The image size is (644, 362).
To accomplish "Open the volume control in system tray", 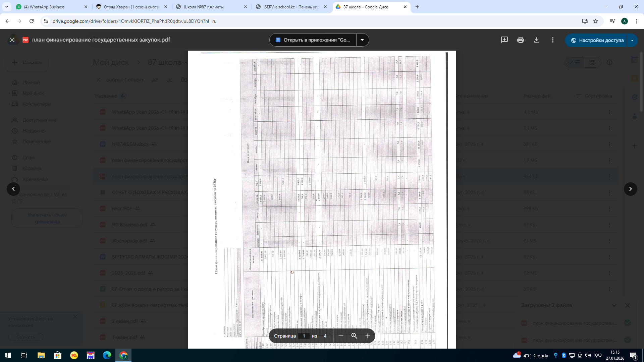I will pyautogui.click(x=588, y=355).
